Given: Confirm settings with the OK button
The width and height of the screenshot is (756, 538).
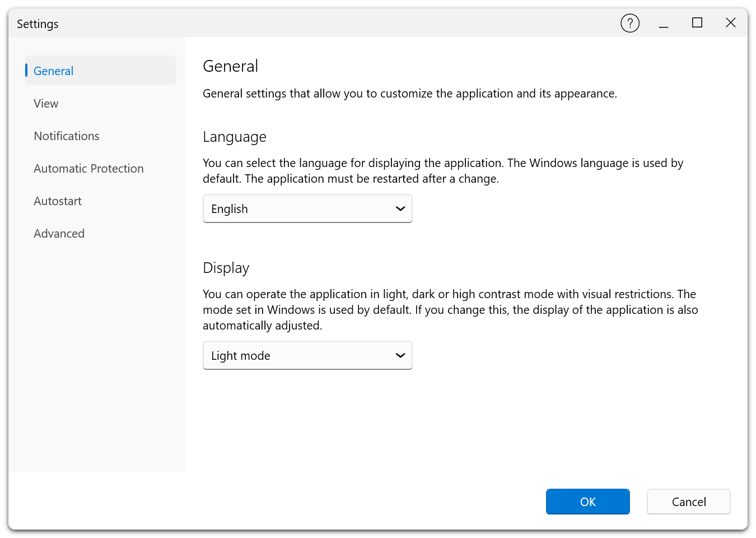Looking at the screenshot, I should [588, 502].
